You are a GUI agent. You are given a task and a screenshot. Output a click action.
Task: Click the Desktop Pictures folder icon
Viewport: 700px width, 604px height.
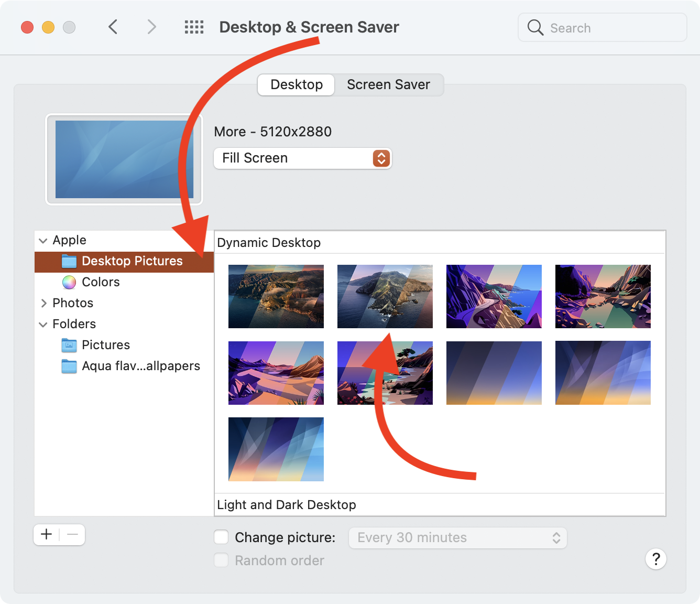click(69, 261)
